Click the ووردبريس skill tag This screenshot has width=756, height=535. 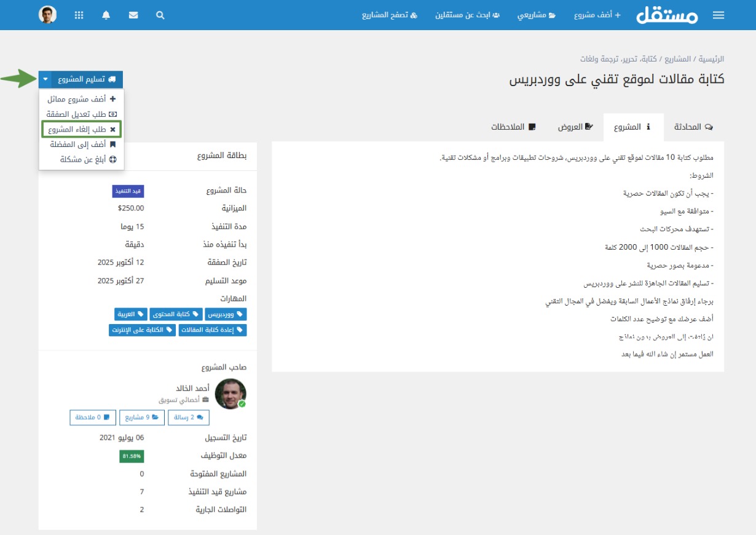point(226,314)
